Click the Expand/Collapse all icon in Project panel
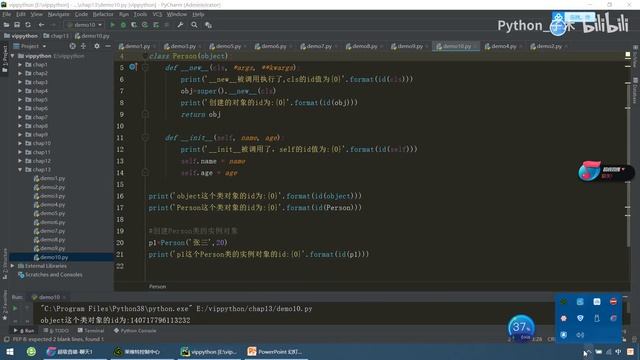The image size is (640, 360). pyautogui.click(x=83, y=46)
